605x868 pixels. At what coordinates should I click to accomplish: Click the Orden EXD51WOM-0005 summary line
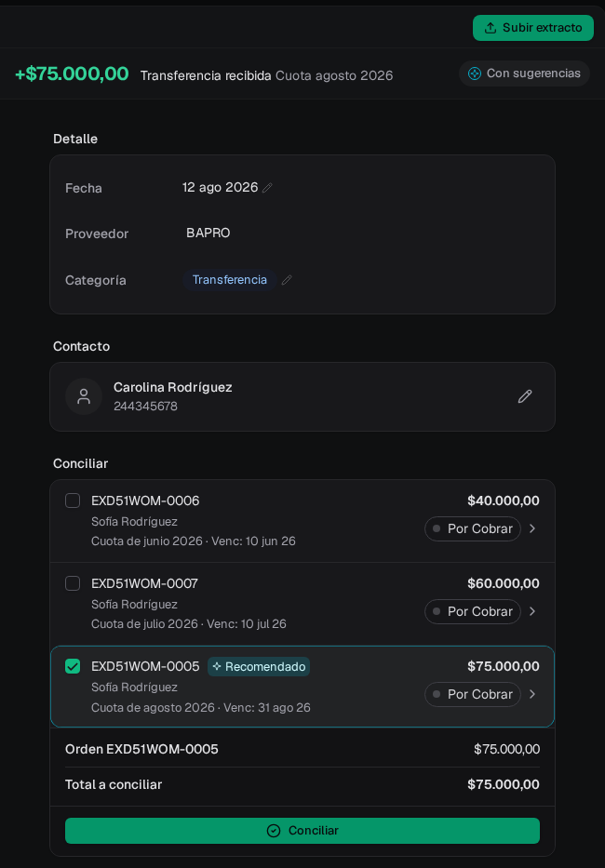[x=302, y=750]
